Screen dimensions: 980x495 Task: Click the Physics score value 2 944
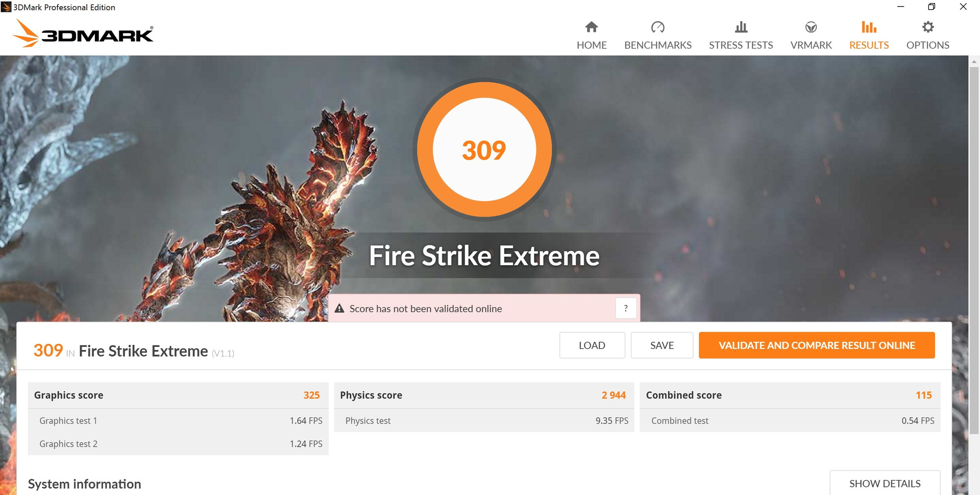(614, 395)
